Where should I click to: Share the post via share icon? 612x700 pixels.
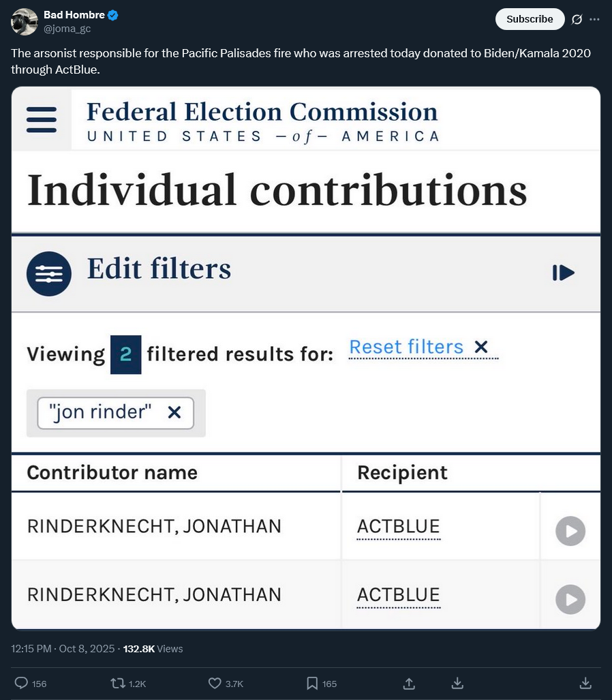click(410, 683)
